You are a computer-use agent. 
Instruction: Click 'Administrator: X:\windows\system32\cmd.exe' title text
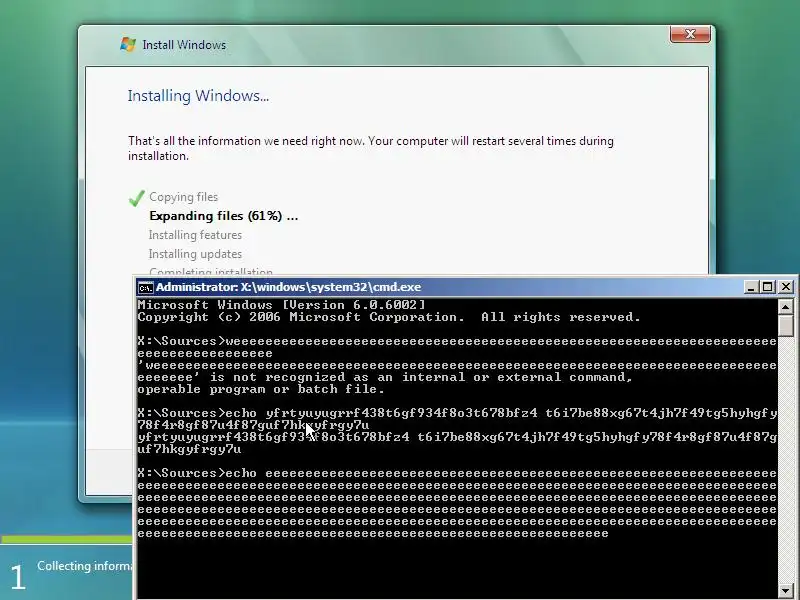pos(289,287)
